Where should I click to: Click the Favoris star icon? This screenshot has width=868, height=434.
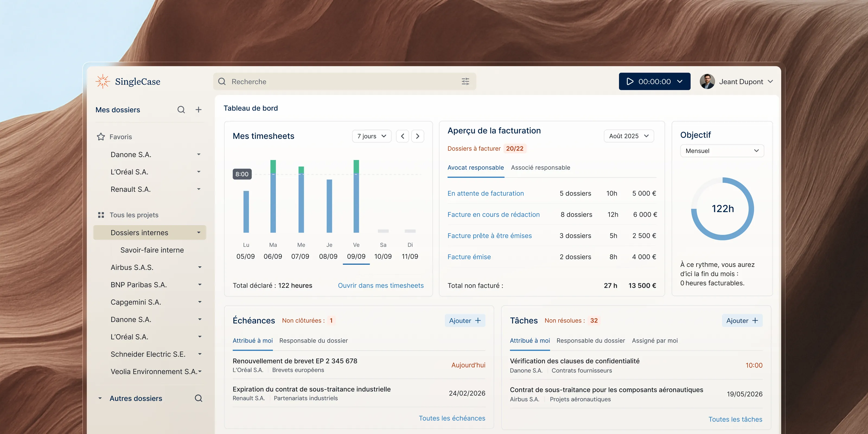(101, 136)
